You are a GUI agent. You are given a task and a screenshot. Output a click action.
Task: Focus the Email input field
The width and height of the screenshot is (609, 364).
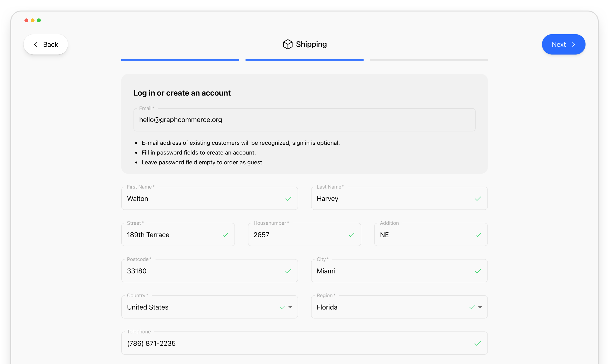[304, 120]
